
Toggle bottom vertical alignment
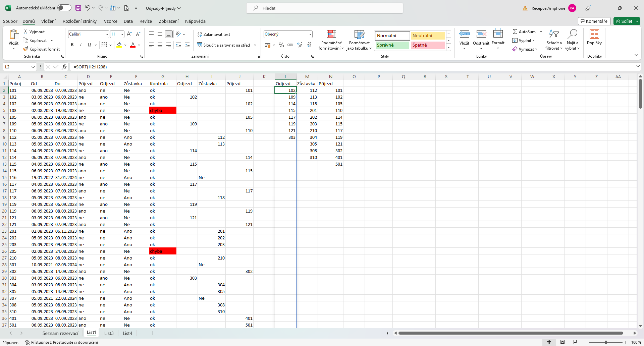point(169,34)
